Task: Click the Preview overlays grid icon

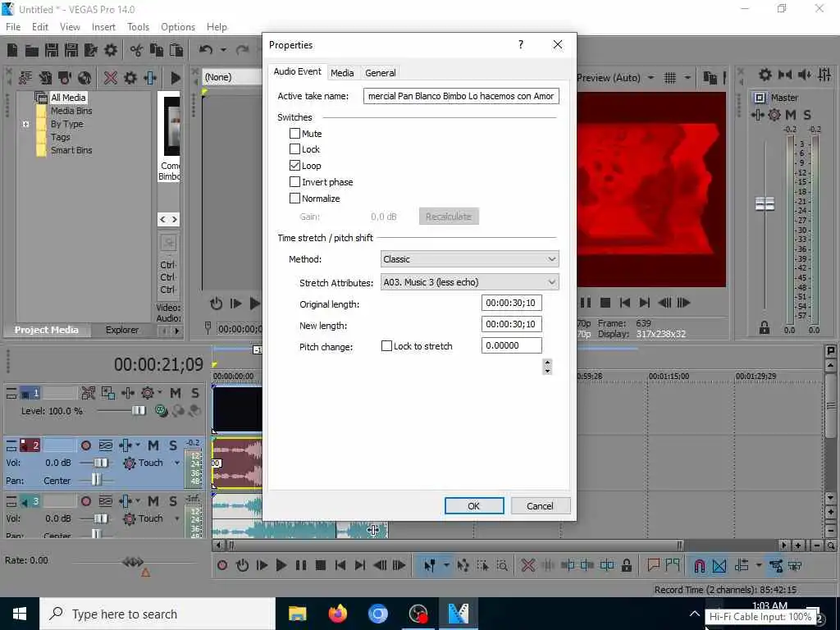Action: click(x=670, y=78)
